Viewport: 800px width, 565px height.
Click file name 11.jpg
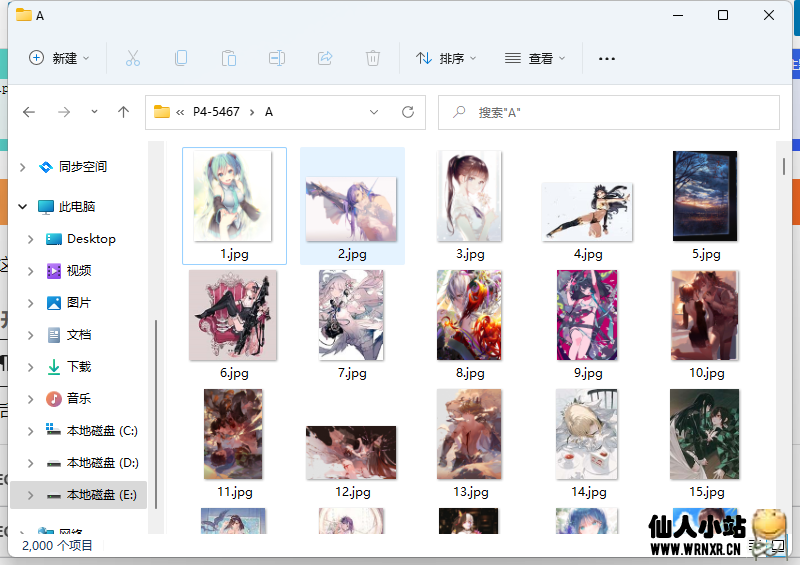coord(235,492)
